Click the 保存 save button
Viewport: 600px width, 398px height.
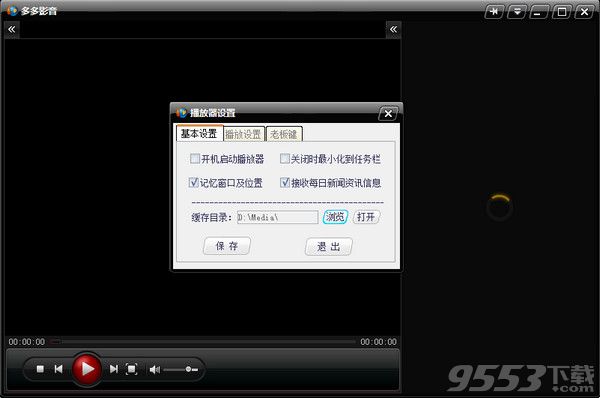[227, 246]
